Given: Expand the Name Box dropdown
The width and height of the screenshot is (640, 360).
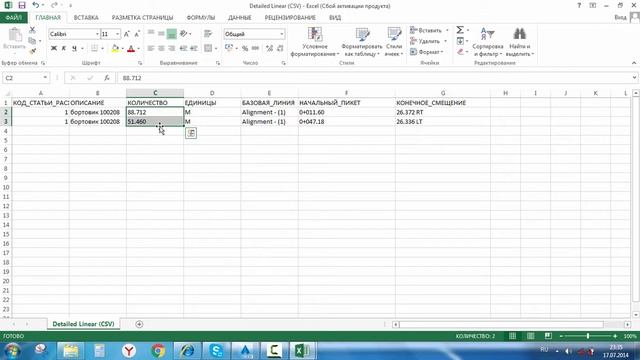Looking at the screenshot, I should (45, 78).
